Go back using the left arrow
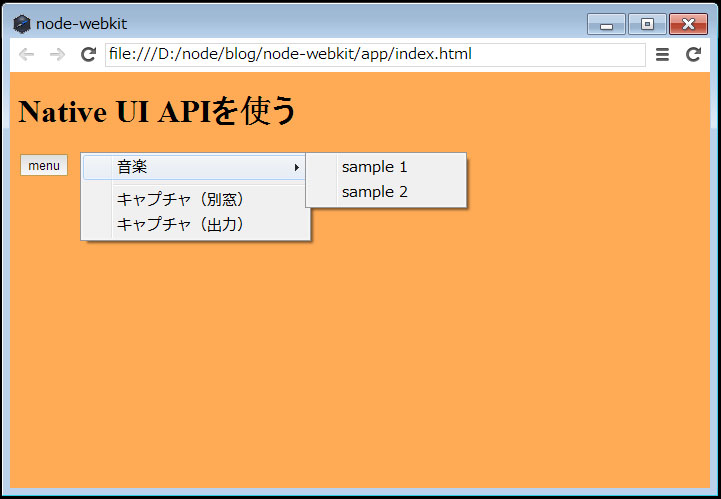This screenshot has height=499, width=721. click(27, 55)
